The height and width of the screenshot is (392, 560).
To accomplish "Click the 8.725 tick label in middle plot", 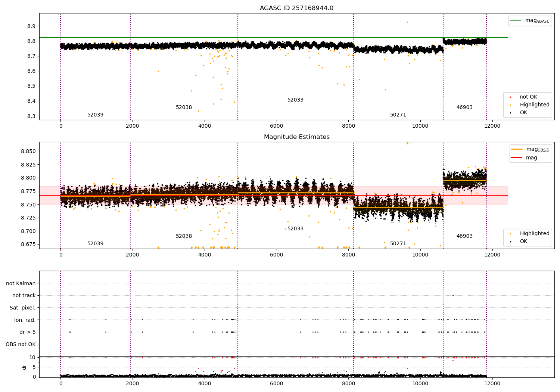I will pos(28,218).
